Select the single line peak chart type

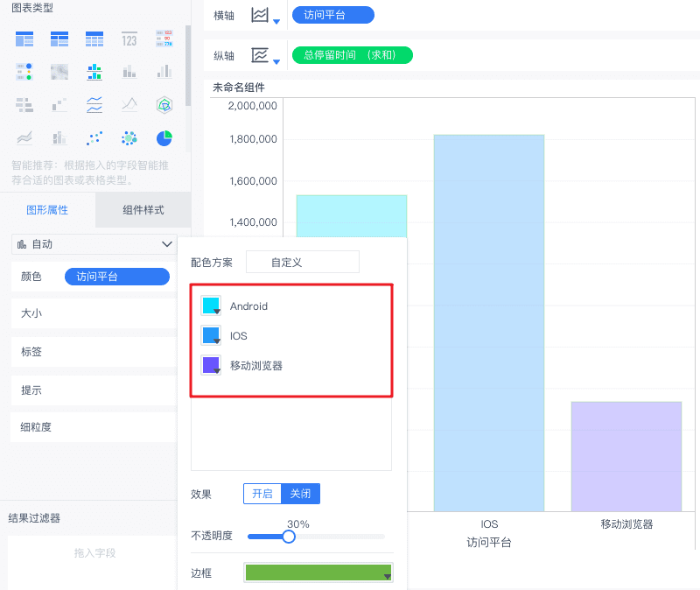click(129, 105)
